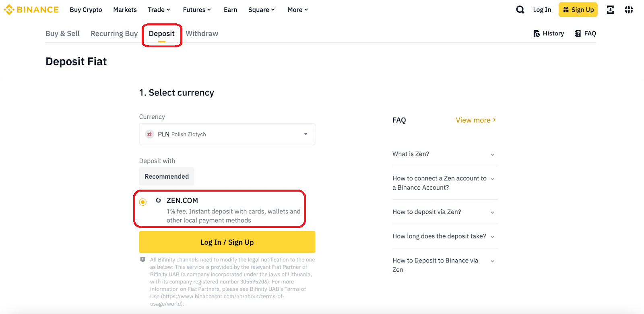Click the View more FAQ link

click(x=475, y=120)
